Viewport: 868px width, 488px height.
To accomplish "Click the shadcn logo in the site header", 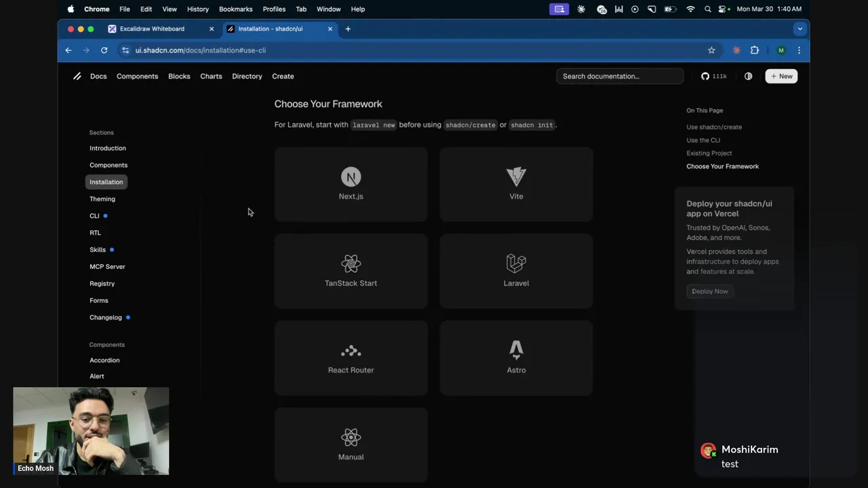I will click(x=77, y=76).
